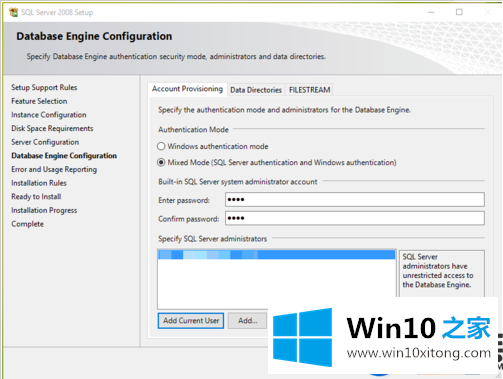Screen dimensions: 503x379
Task: Click Instance Configuration step
Action: 49,115
